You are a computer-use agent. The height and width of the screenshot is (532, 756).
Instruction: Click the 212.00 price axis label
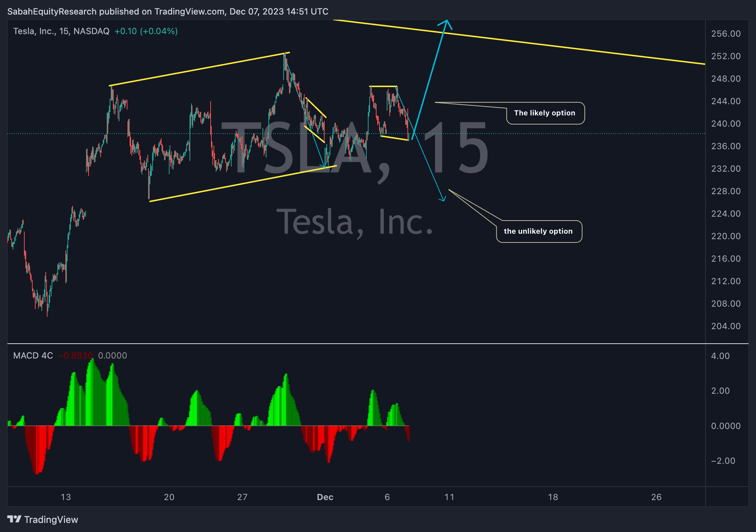tap(726, 281)
